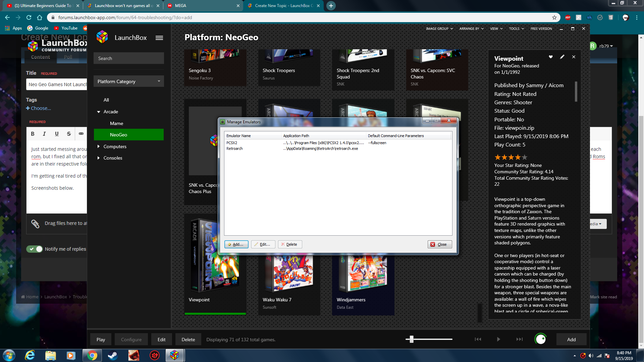Click Close button in Manage Emulators
The width and height of the screenshot is (644, 362).
[x=439, y=244]
